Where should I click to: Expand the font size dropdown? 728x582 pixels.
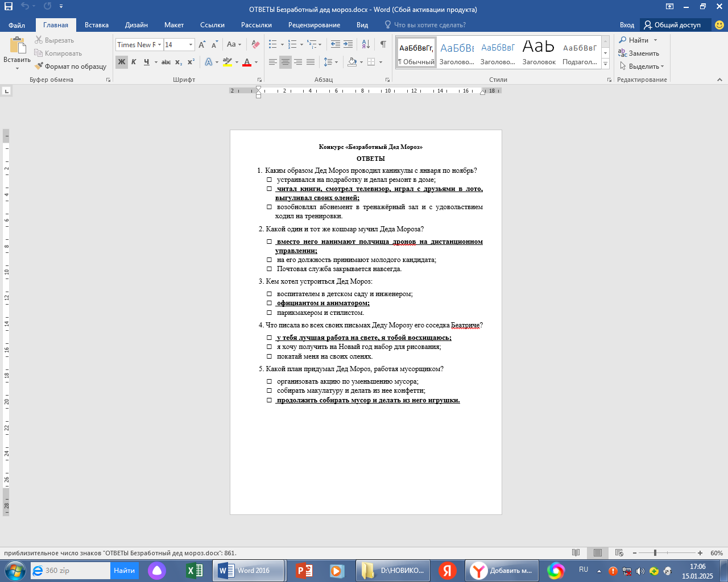coord(191,44)
